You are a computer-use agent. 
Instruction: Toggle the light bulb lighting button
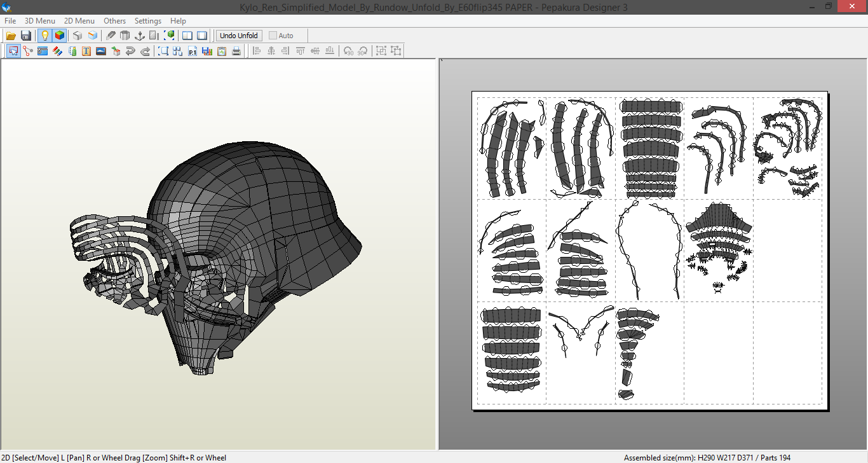point(44,36)
